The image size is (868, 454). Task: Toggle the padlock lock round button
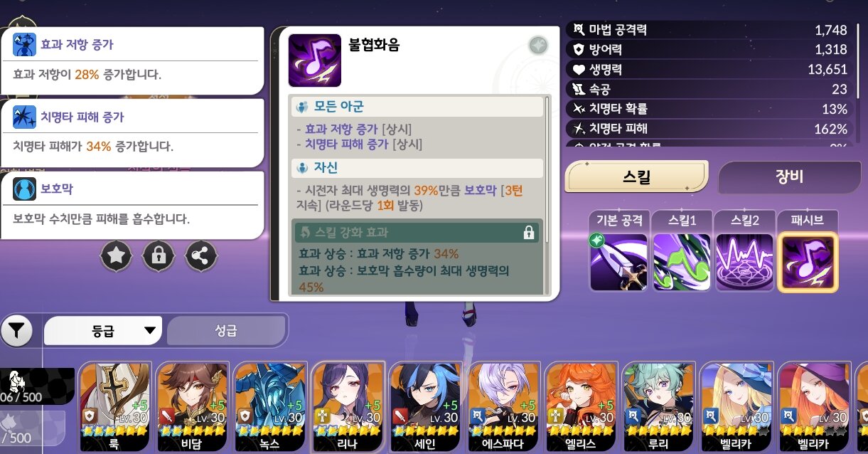coord(159,255)
